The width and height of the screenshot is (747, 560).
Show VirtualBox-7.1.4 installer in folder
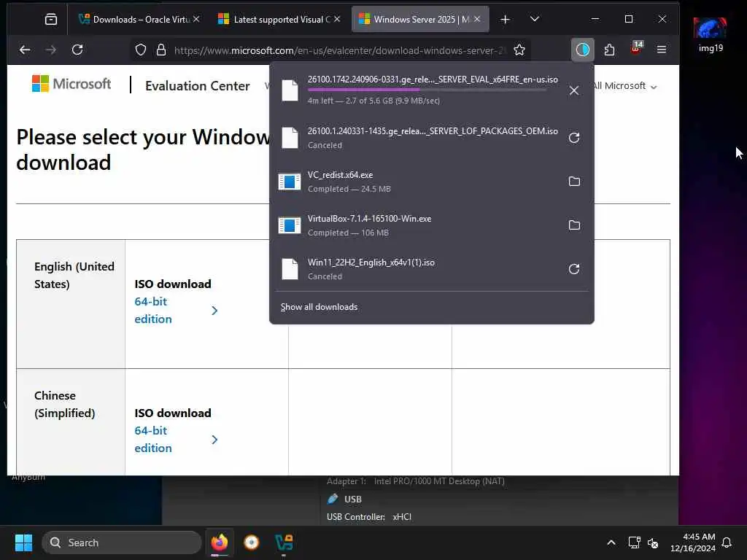[574, 225]
